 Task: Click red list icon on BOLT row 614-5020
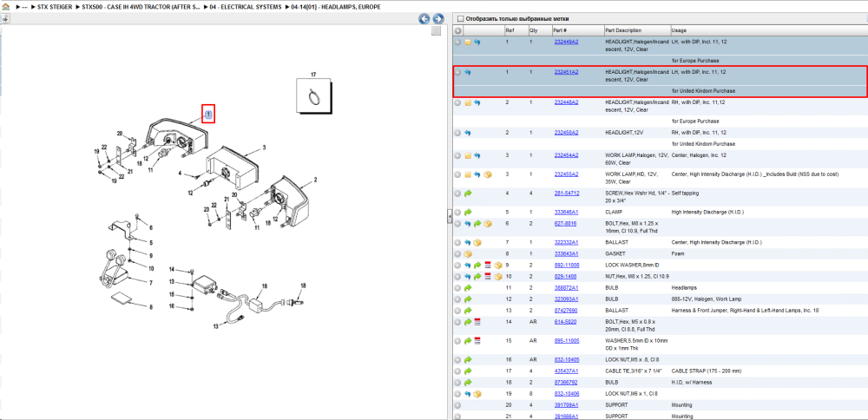click(x=477, y=322)
